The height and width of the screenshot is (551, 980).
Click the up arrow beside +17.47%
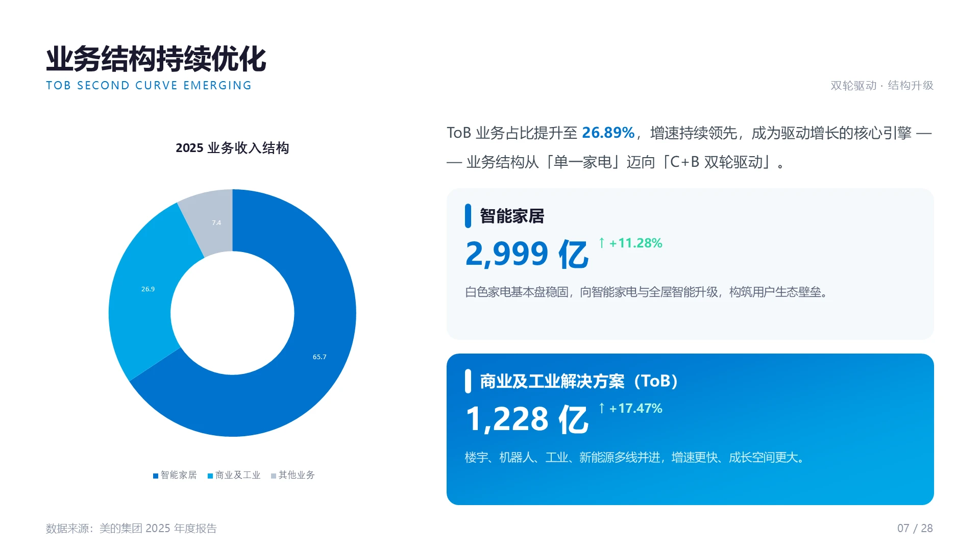point(602,408)
